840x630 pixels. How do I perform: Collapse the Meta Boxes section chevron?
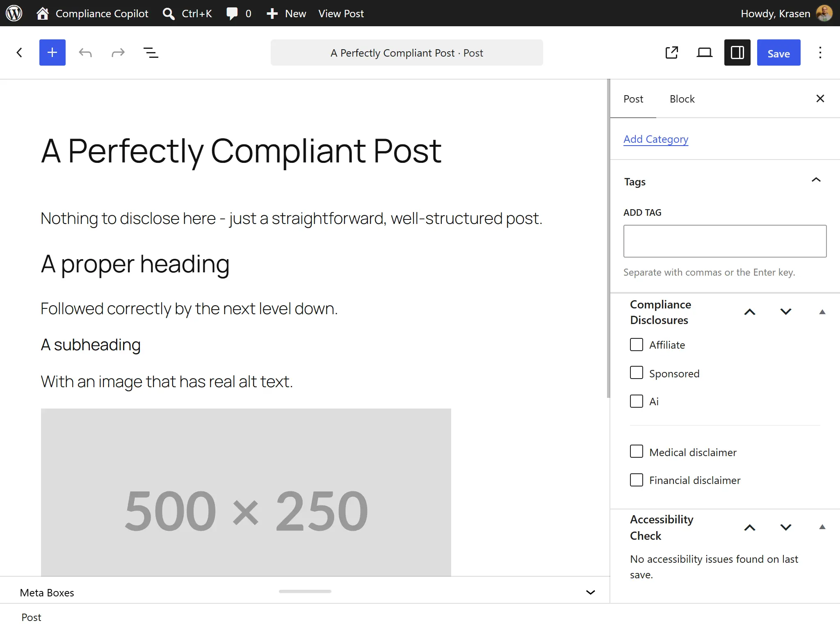pyautogui.click(x=590, y=592)
